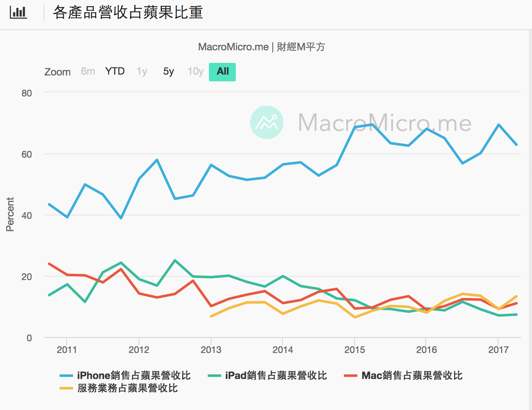Click the green iPad legend line swatch
The image size is (532, 410).
coord(214,376)
